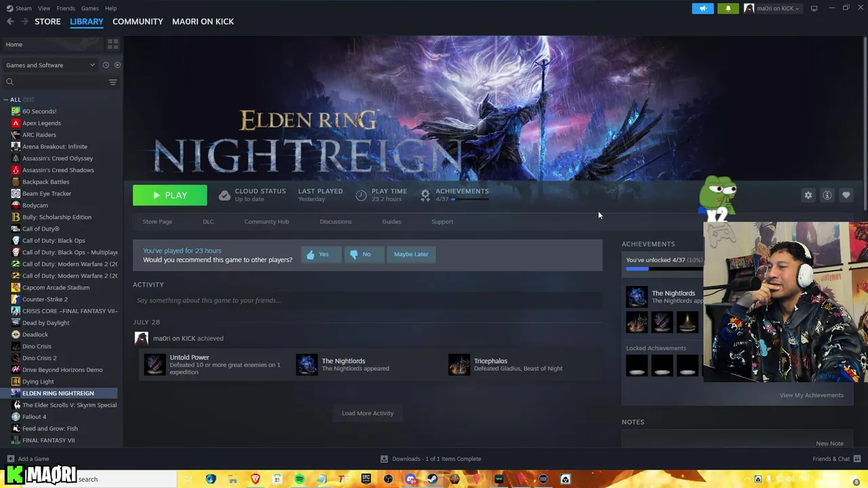868x488 pixels.
Task: Open the Help menu
Action: (x=111, y=8)
